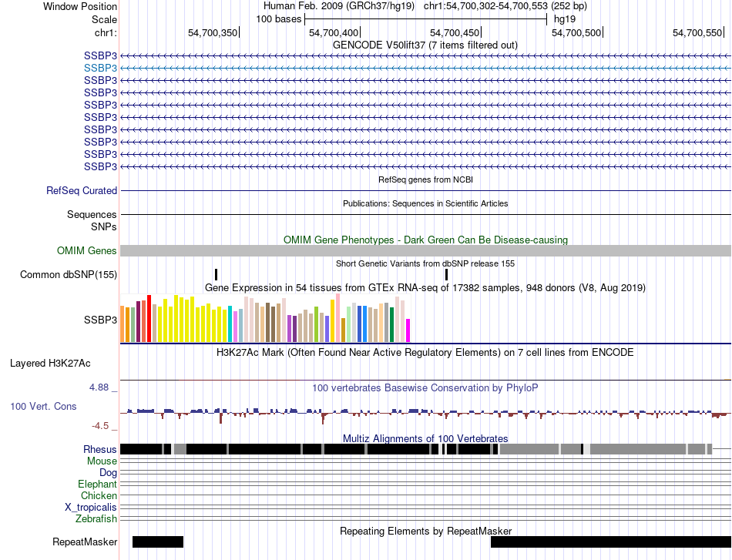Click the chr1:54,700,302-54,700,553 position text
Viewport: 732px width, 560px height.
tap(505, 6)
